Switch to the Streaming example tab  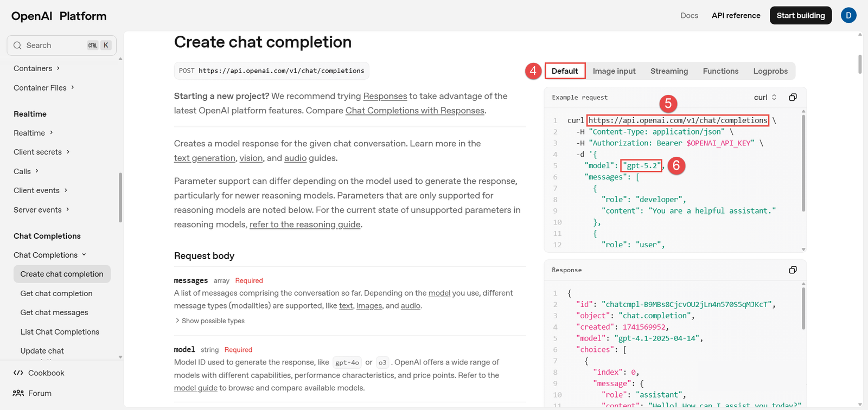669,71
